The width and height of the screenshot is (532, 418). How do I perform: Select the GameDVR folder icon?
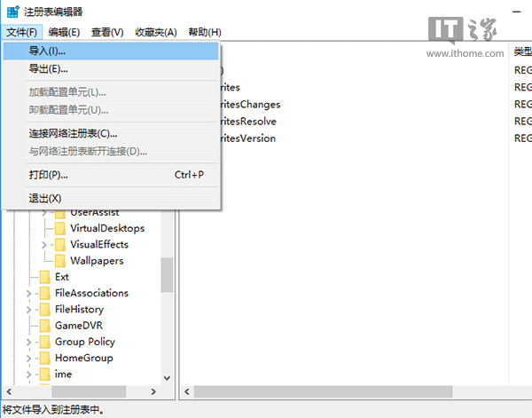tap(44, 326)
